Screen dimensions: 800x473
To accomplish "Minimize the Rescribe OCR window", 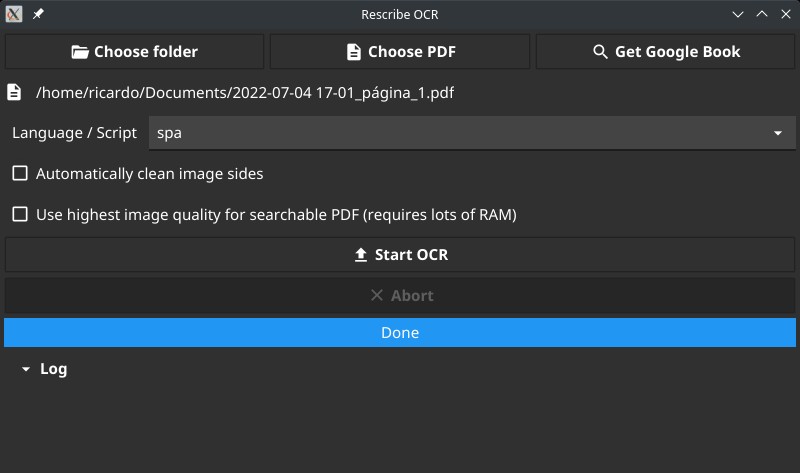I will click(x=738, y=14).
